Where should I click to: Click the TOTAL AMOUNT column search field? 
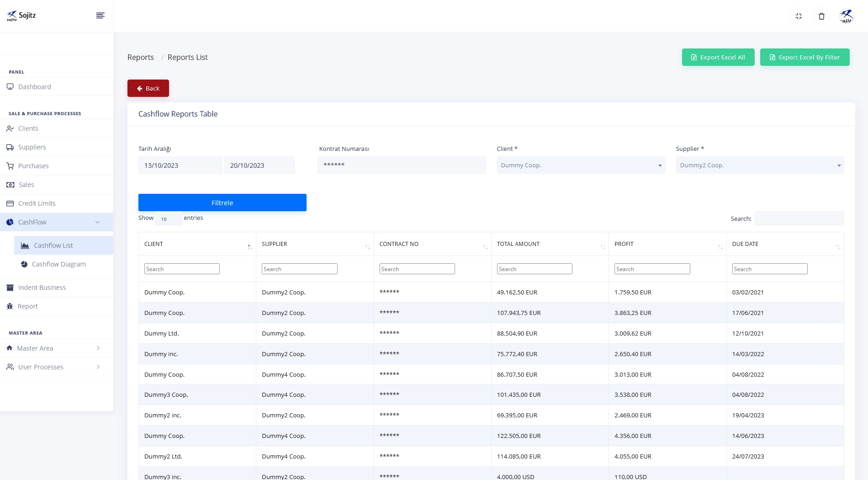535,269
